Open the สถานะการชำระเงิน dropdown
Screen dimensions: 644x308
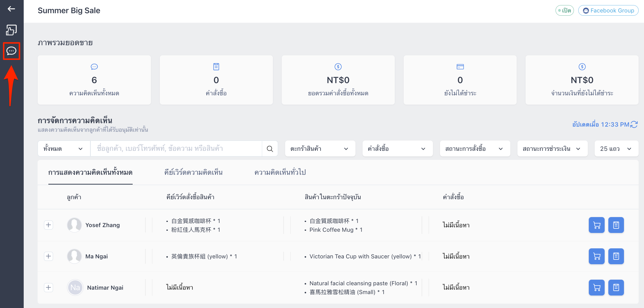coord(552,149)
